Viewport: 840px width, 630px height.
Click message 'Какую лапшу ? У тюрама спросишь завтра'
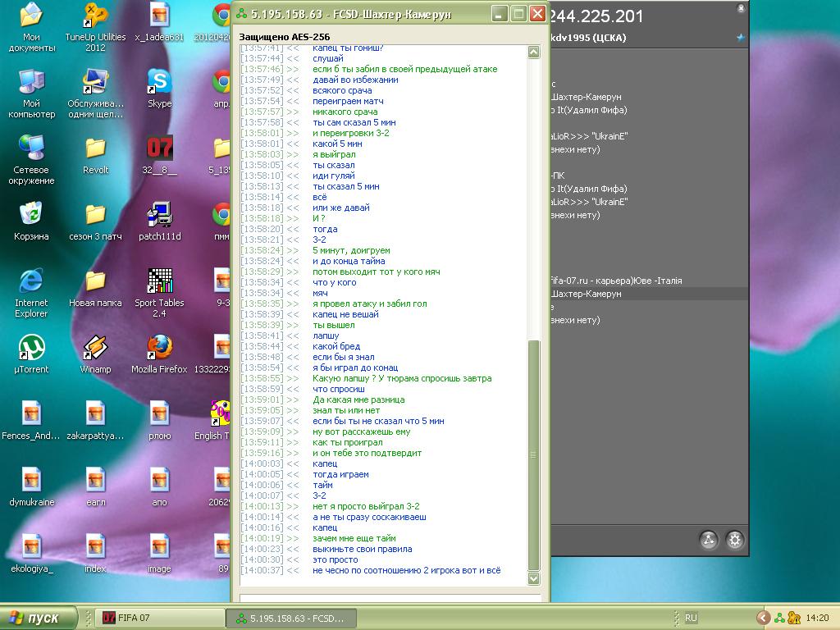[402, 378]
